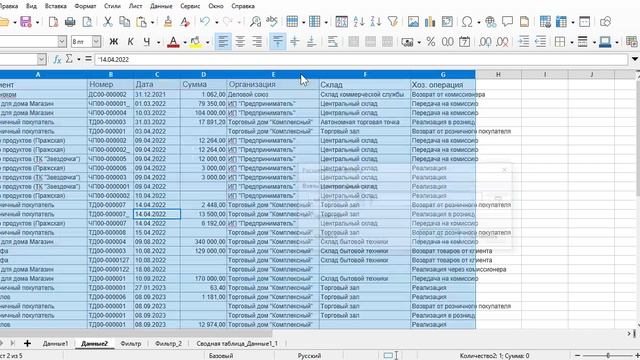The width and height of the screenshot is (640, 360).
Task: Toggle align bottom vertical alignment
Action: (x=311, y=42)
